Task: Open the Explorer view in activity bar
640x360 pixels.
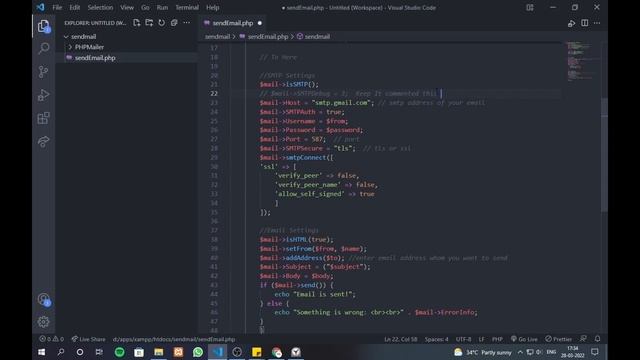Action: [x=44, y=27]
